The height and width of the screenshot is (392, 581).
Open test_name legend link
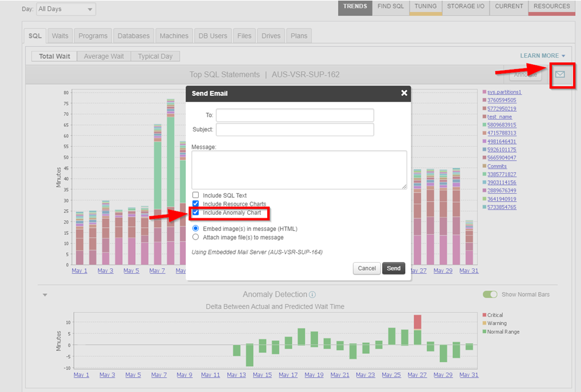(499, 117)
